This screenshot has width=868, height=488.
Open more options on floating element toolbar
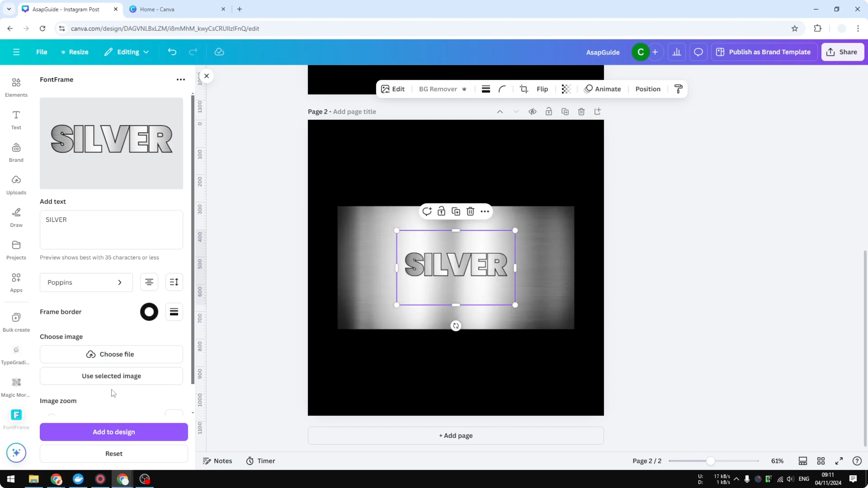point(485,211)
